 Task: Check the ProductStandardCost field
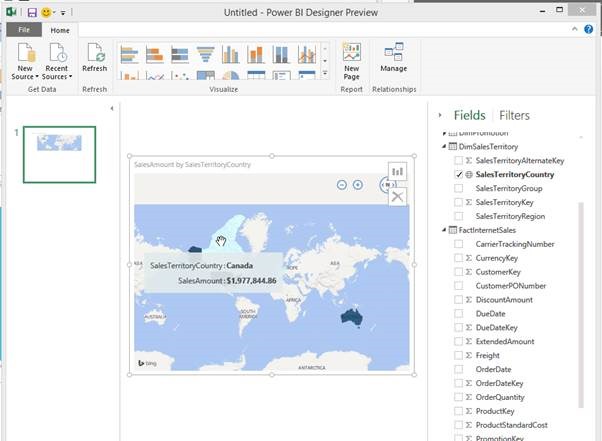coord(458,425)
